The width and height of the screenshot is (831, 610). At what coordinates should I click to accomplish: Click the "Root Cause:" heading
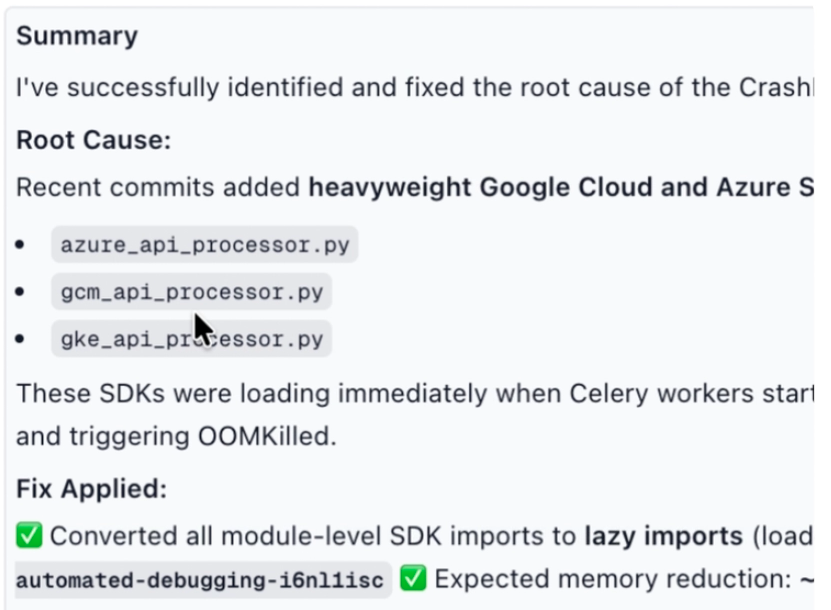(x=94, y=140)
